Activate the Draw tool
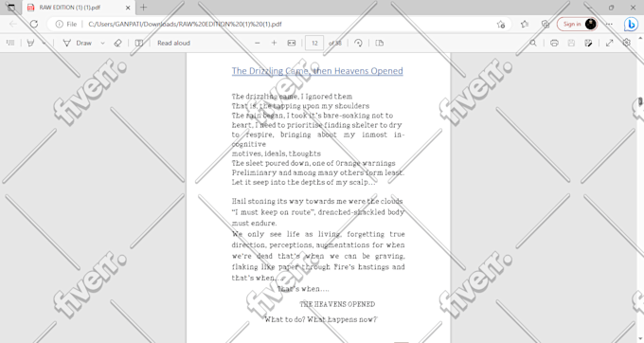This screenshot has height=343, width=644. coord(78,43)
